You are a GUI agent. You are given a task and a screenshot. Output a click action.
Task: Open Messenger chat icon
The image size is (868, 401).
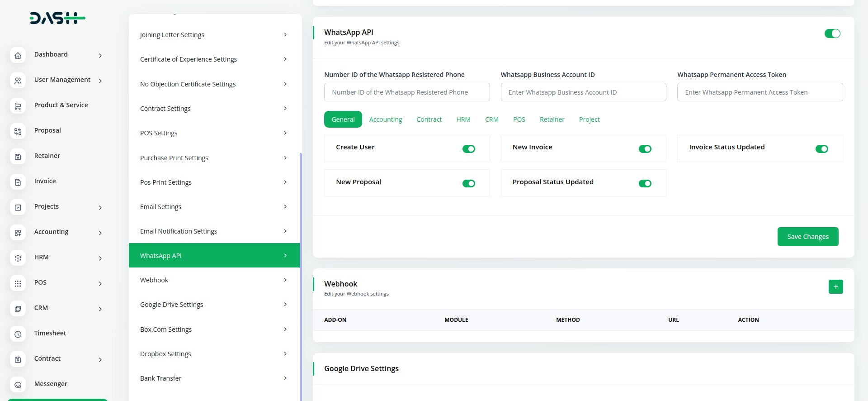pos(18,385)
